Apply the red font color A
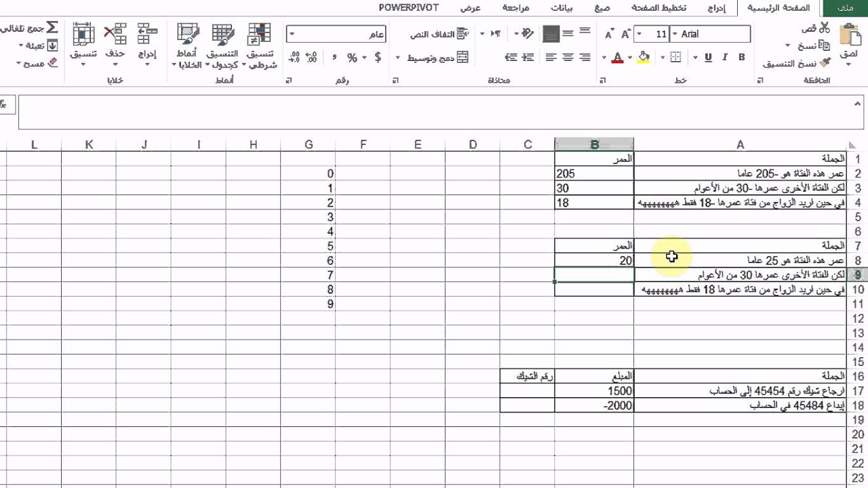Image resolution: width=868 pixels, height=488 pixels. tap(617, 58)
